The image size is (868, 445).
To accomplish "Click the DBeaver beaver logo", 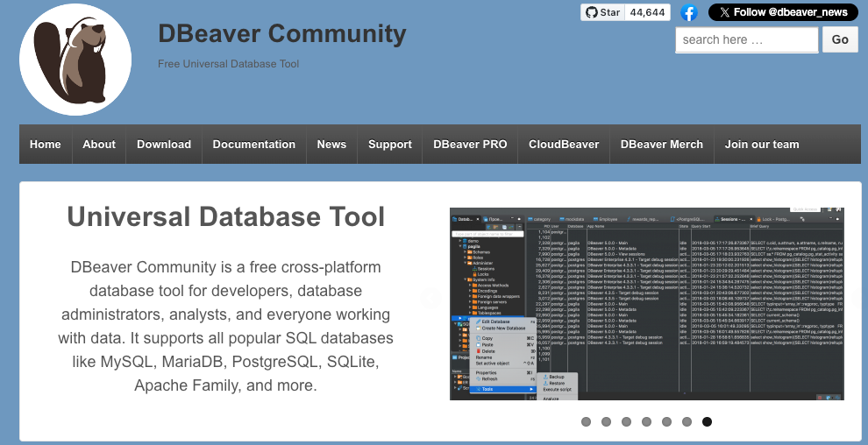I will pos(75,60).
